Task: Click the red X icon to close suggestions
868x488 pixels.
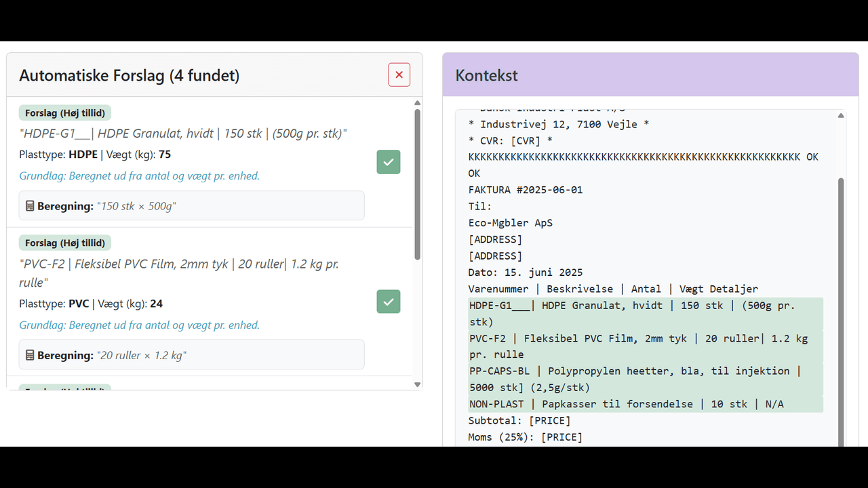Action: pyautogui.click(x=399, y=75)
